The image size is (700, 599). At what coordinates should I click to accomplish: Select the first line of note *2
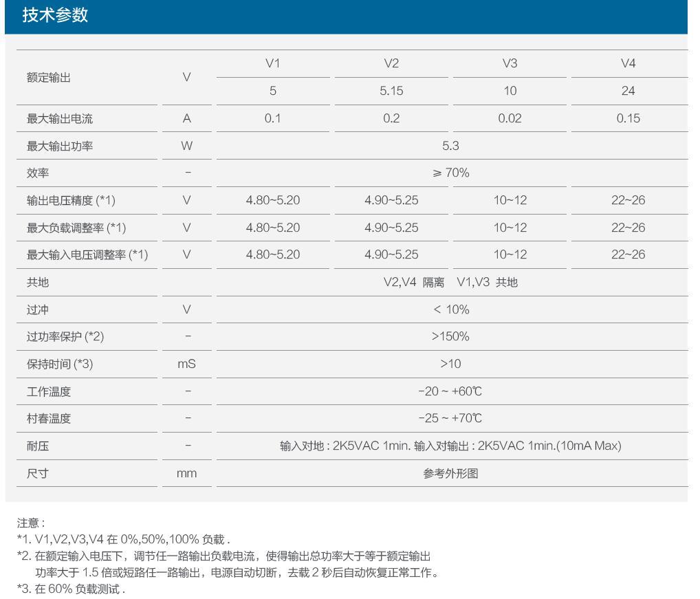(x=223, y=556)
